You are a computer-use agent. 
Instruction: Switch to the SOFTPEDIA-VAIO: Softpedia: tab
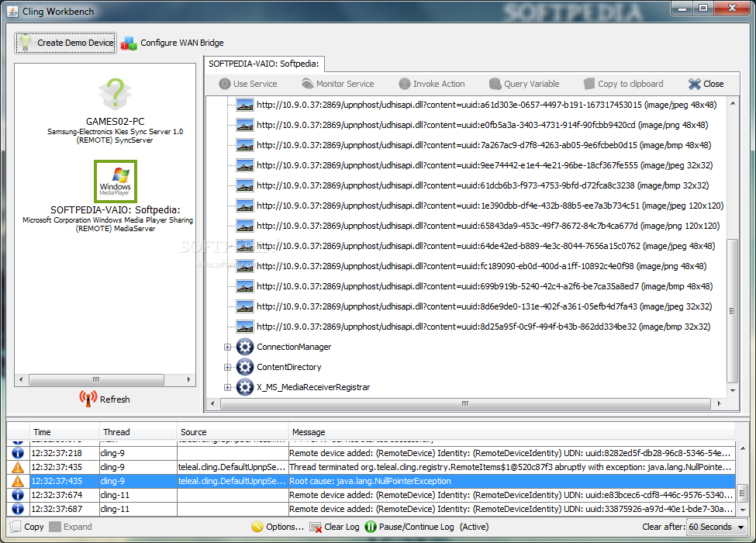tap(264, 64)
